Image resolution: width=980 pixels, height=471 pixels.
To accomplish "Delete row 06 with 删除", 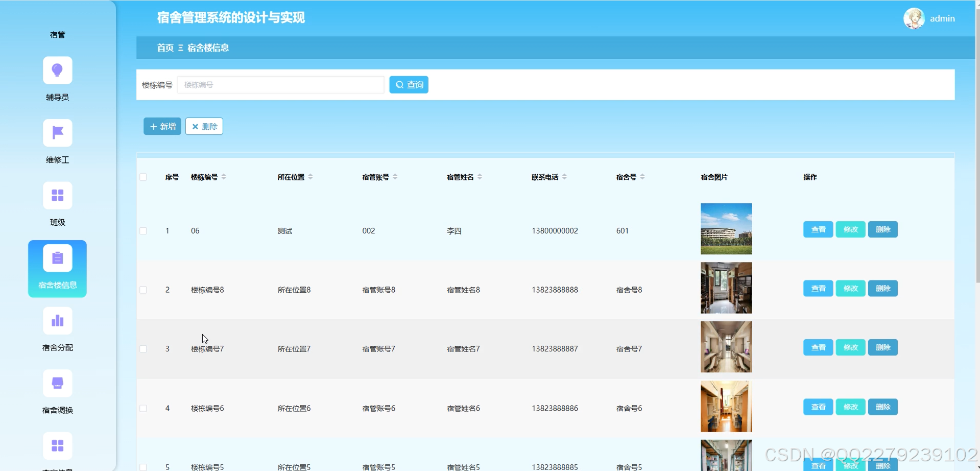I will pos(883,229).
